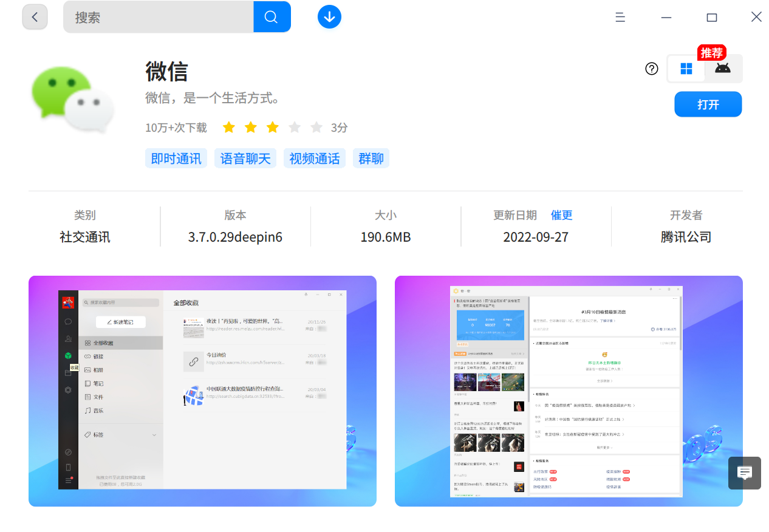769x532 pixels.
Task: Switch to the Windows version toggle
Action: click(686, 69)
